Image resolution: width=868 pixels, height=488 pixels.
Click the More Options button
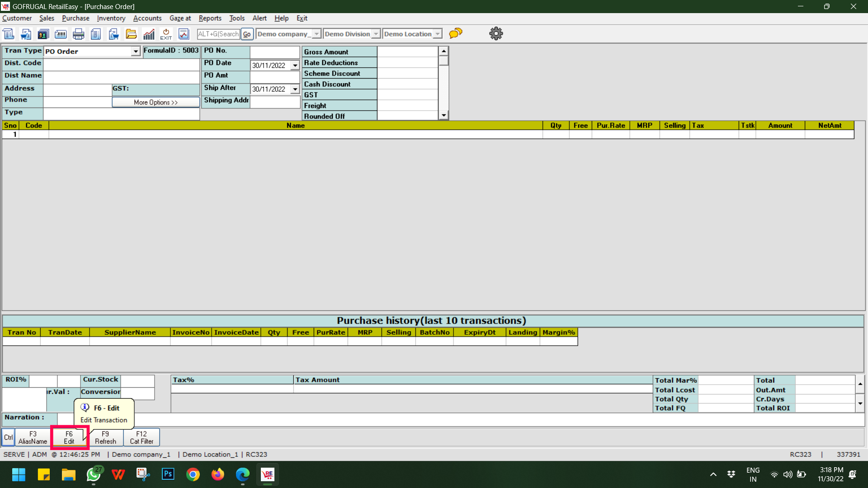click(156, 103)
